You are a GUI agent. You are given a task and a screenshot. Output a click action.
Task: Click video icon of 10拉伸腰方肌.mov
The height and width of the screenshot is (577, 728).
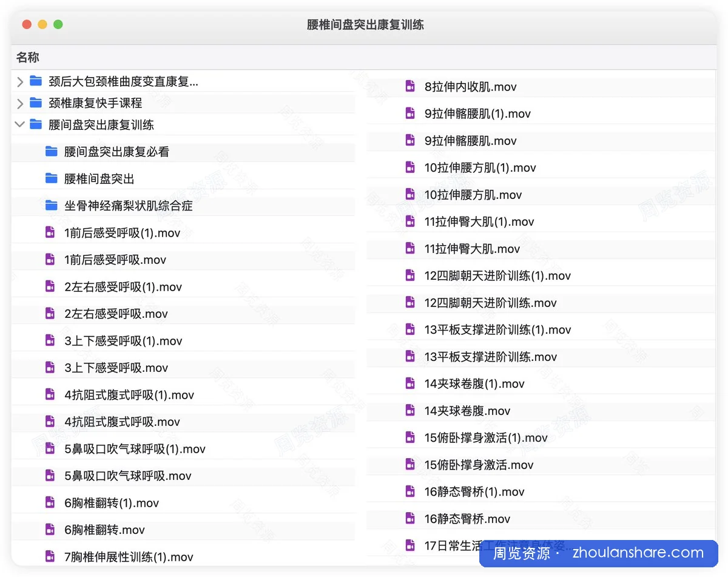point(411,194)
